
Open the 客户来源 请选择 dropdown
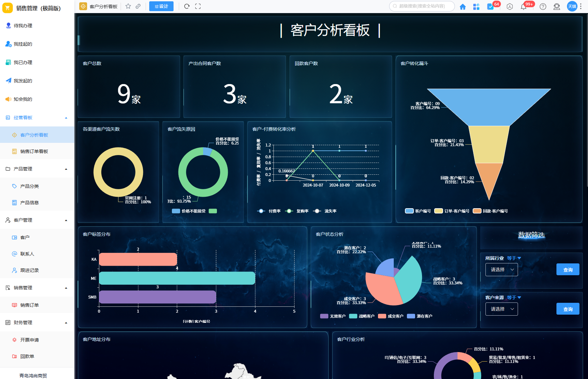pyautogui.click(x=502, y=309)
